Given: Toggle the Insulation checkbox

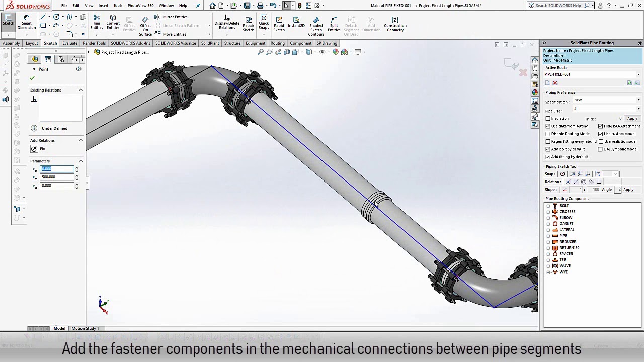Looking at the screenshot, I should (548, 119).
